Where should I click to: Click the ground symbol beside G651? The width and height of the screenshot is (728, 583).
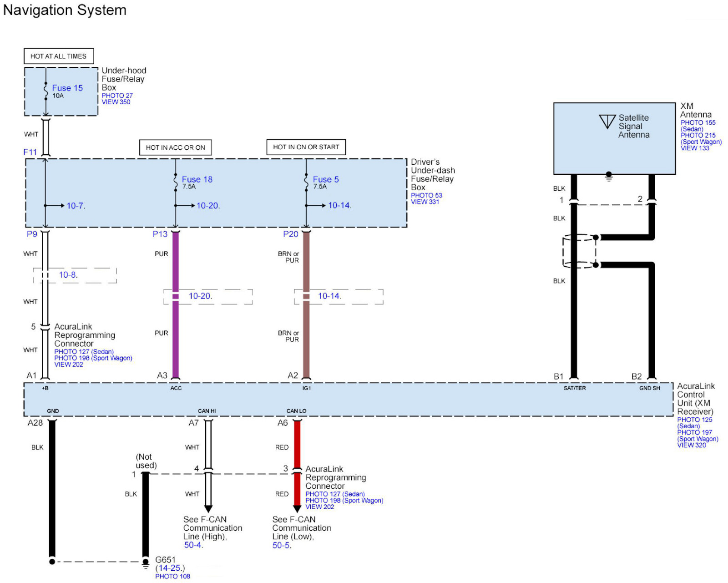pyautogui.click(x=146, y=566)
